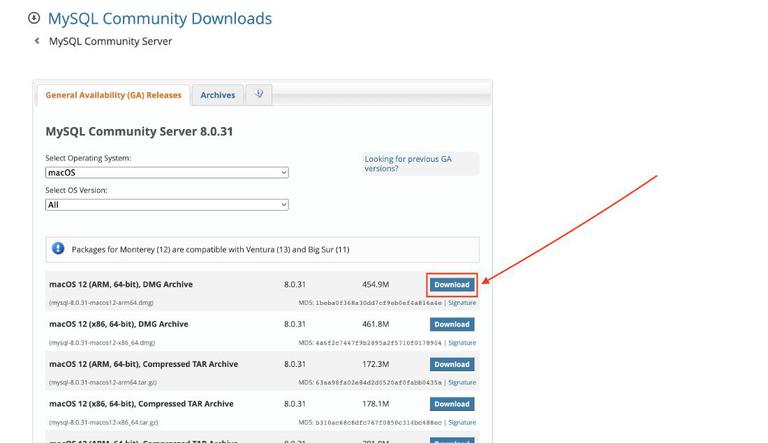Click the file name mysql-8.0.31-macos12-arm64.dmg
The height and width of the screenshot is (443, 768).
pos(101,303)
